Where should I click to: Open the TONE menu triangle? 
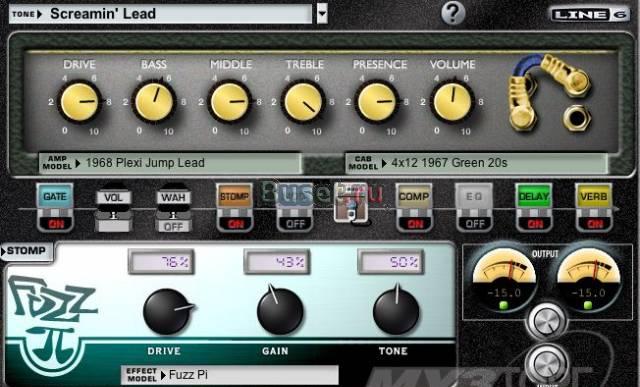point(39,14)
